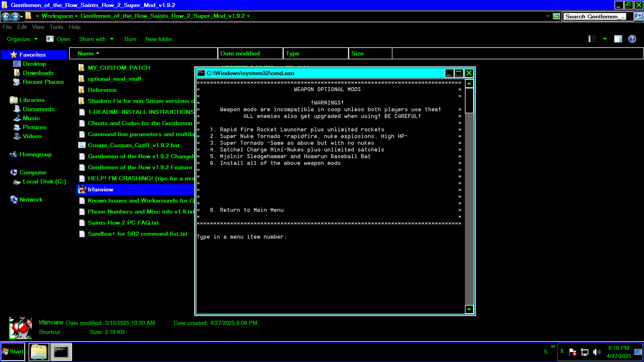
Task: Select Saints Row 2 PC FAQ.txt file
Action: click(x=123, y=223)
